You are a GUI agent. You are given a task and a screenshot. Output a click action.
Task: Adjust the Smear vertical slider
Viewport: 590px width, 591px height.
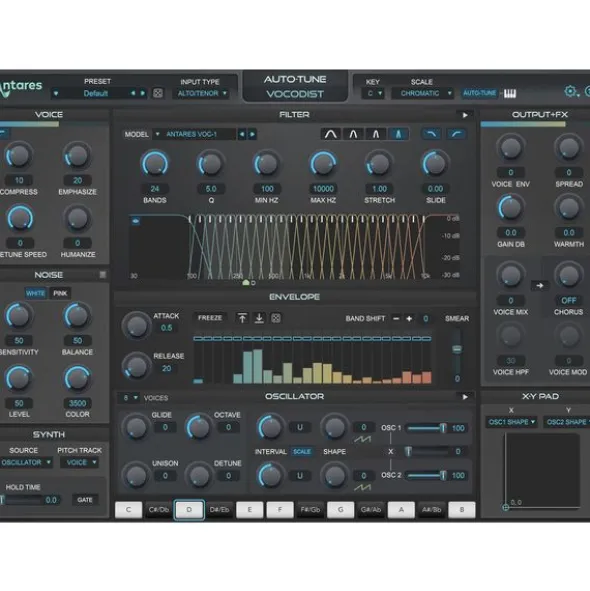pyautogui.click(x=457, y=350)
